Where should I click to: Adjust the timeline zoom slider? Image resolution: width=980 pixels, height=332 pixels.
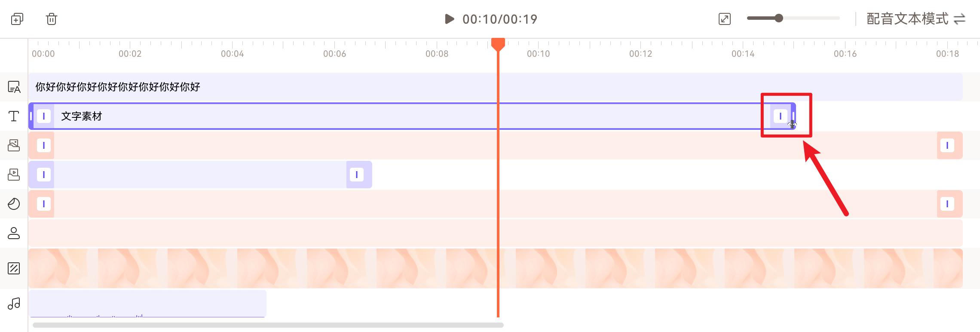tap(779, 18)
